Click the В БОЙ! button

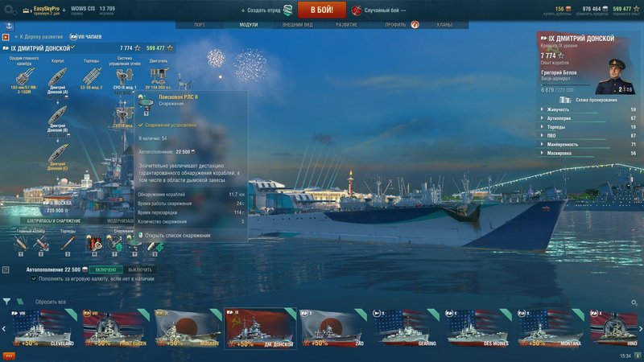(x=322, y=10)
